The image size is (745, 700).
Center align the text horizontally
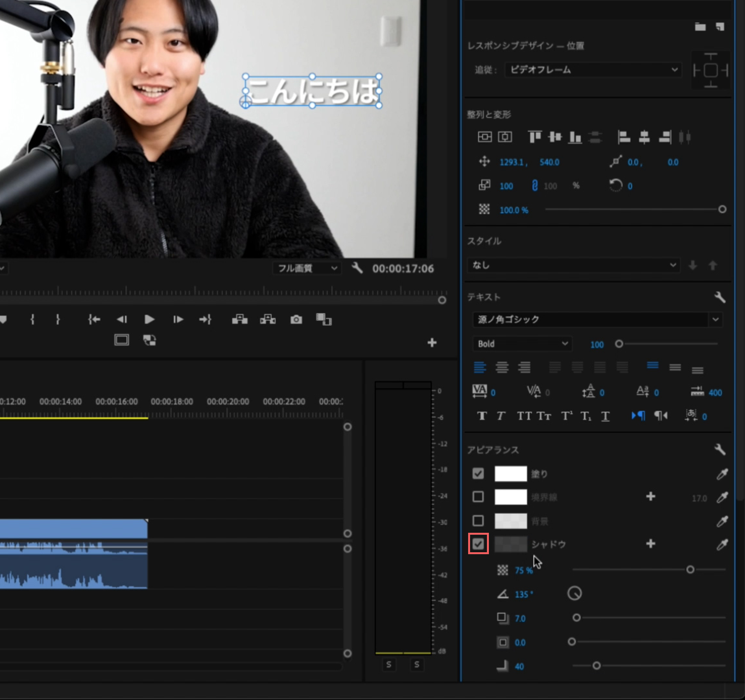click(502, 367)
